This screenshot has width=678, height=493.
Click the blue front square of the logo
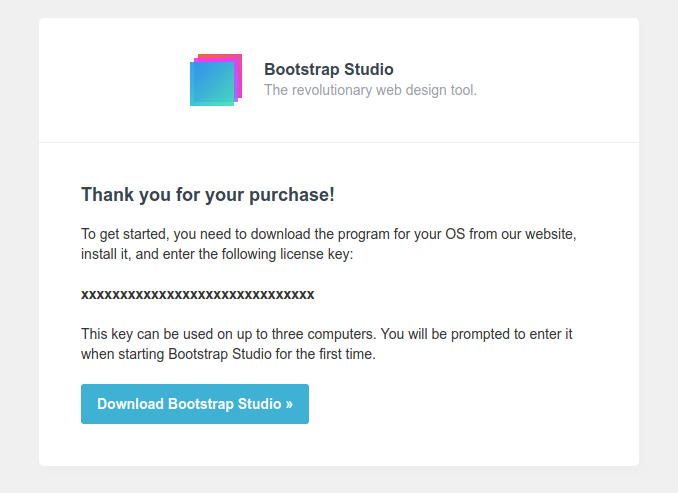(211, 84)
